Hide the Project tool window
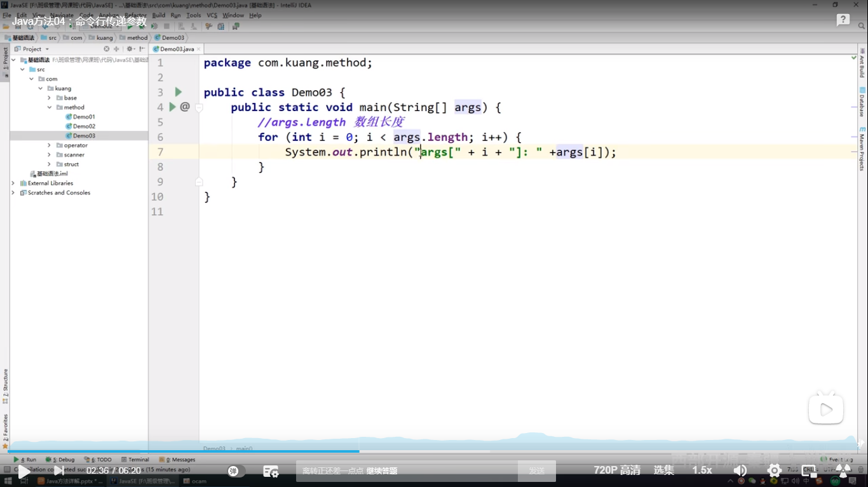This screenshot has width=868, height=487. (x=140, y=49)
